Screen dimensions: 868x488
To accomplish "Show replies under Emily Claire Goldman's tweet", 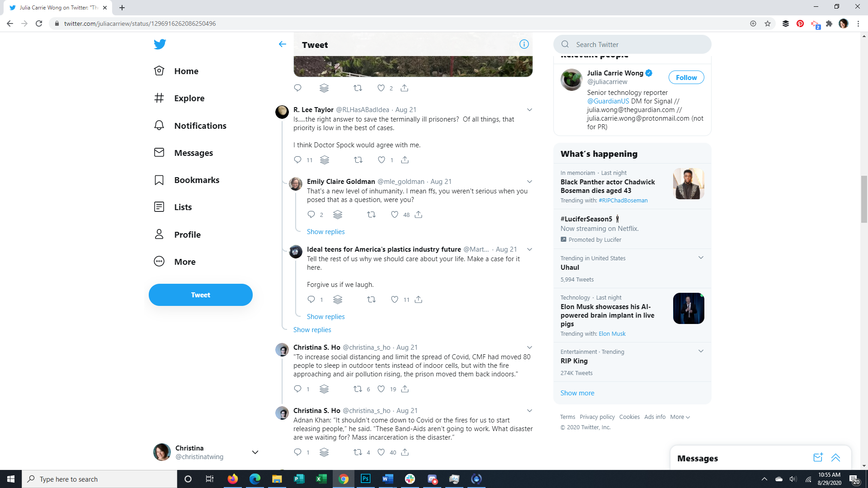I will (325, 232).
